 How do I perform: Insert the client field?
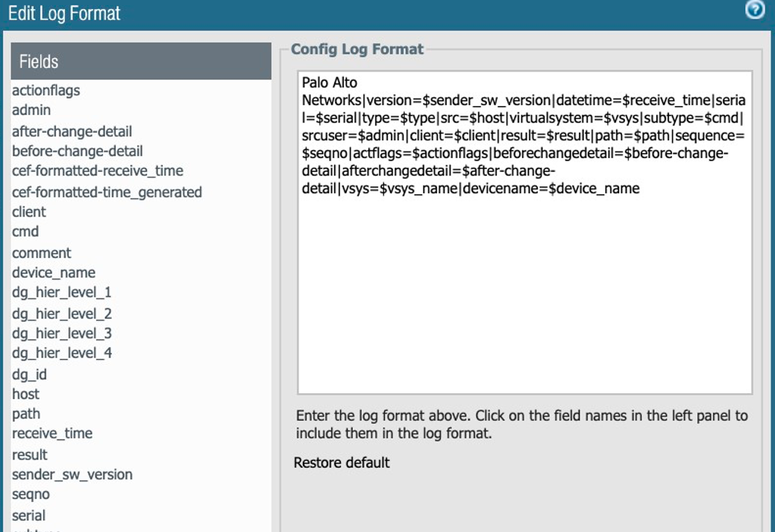[x=29, y=212]
